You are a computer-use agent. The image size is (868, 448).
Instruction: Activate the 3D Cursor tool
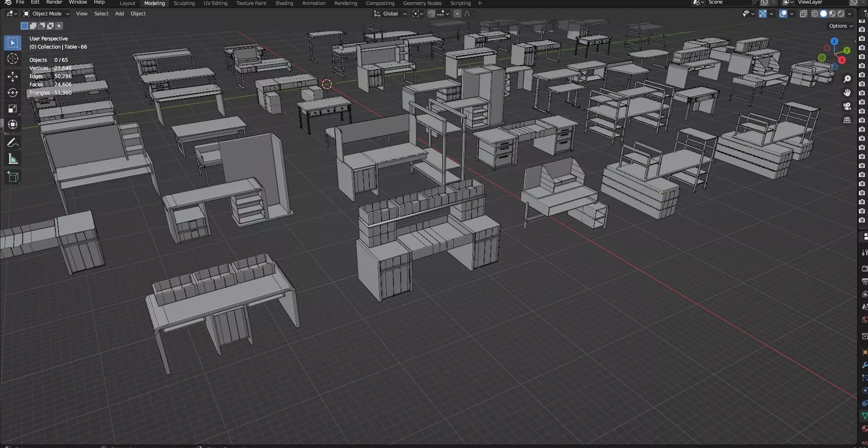point(13,59)
